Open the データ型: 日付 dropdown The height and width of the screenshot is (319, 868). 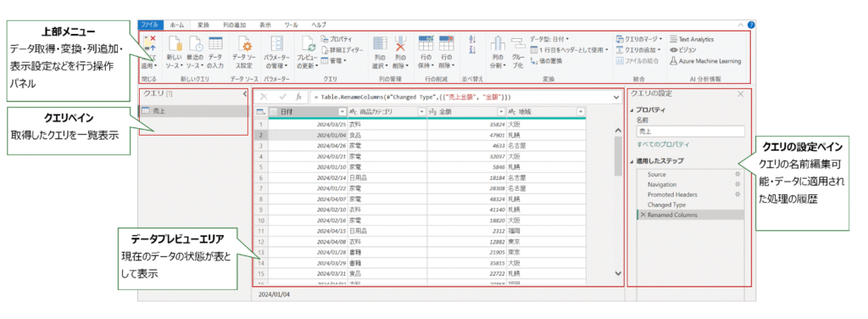(x=549, y=39)
